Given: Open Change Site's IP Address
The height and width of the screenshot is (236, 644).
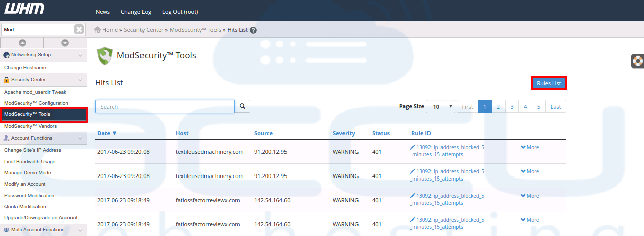Looking at the screenshot, I should pyautogui.click(x=33, y=150).
